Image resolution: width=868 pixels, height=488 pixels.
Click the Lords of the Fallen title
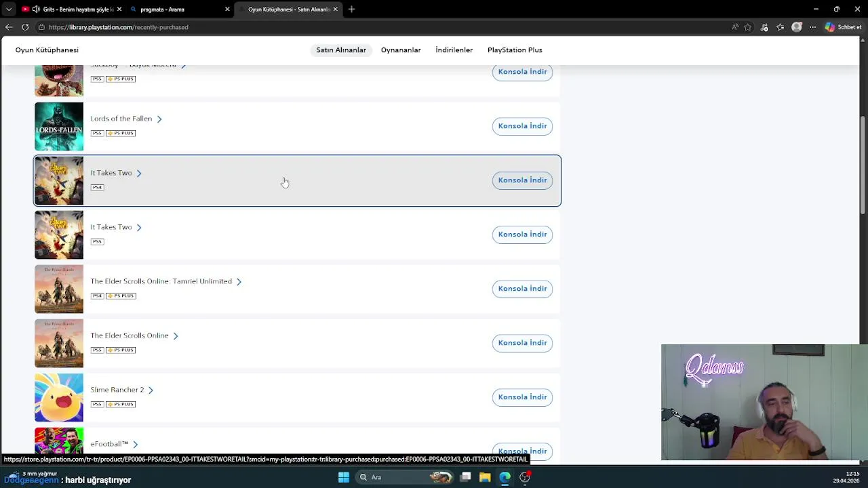tap(121, 119)
